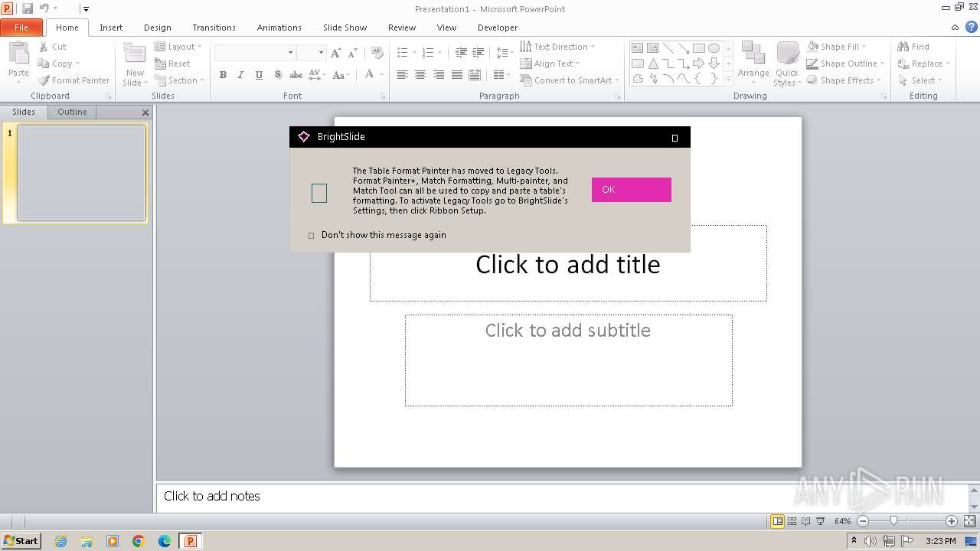Image resolution: width=980 pixels, height=551 pixels.
Task: Click the Replace command
Action: [924, 64]
